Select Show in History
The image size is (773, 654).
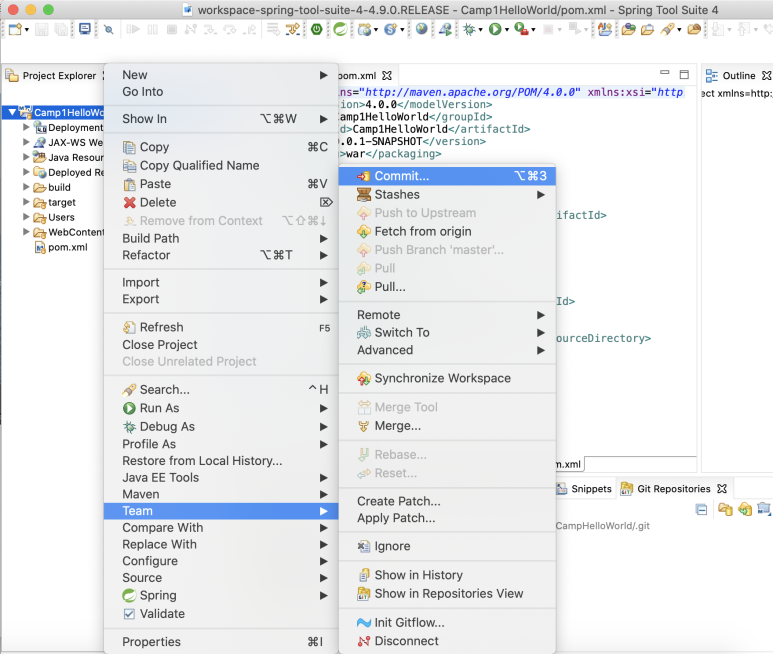(447, 575)
